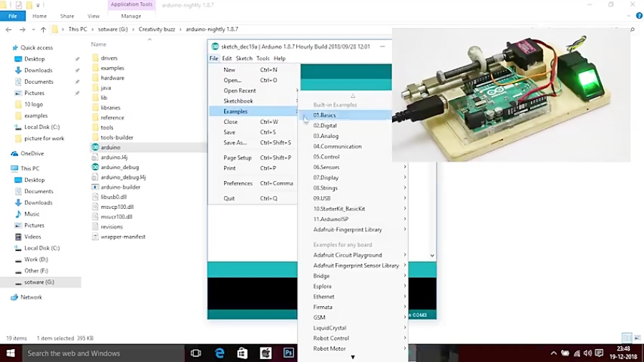Click the arduino-builder executable icon
644x362 pixels.
point(95,187)
